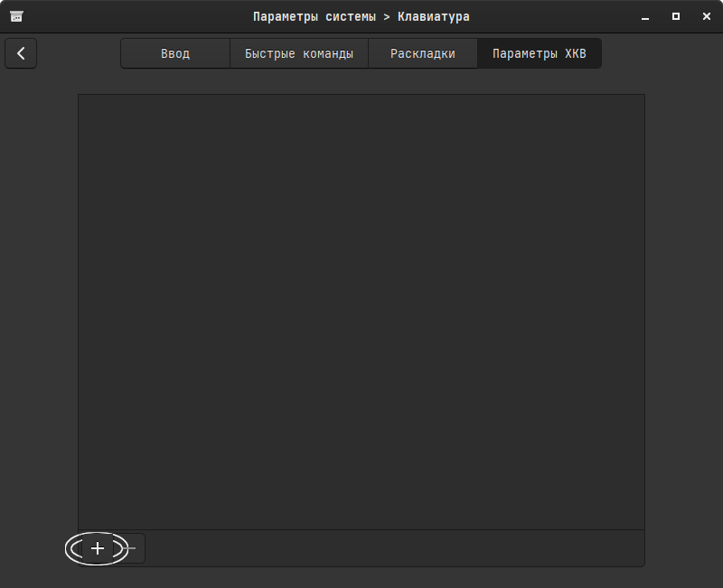This screenshot has width=723, height=588.
Task: Show keyboard shortcuts via Быстрые команды
Action: point(298,53)
